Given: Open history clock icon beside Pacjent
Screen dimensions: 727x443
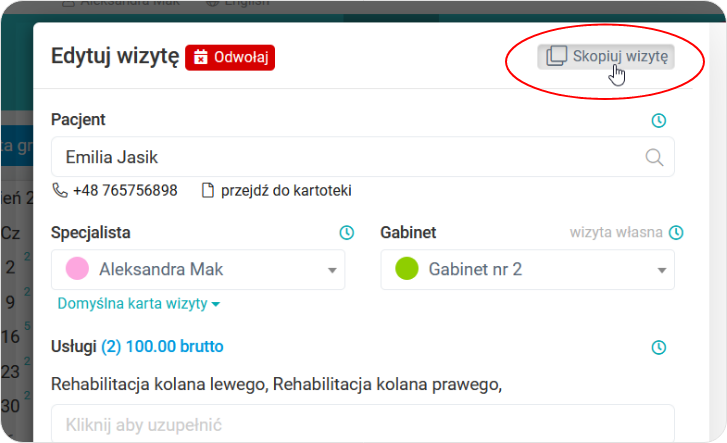Looking at the screenshot, I should (658, 121).
